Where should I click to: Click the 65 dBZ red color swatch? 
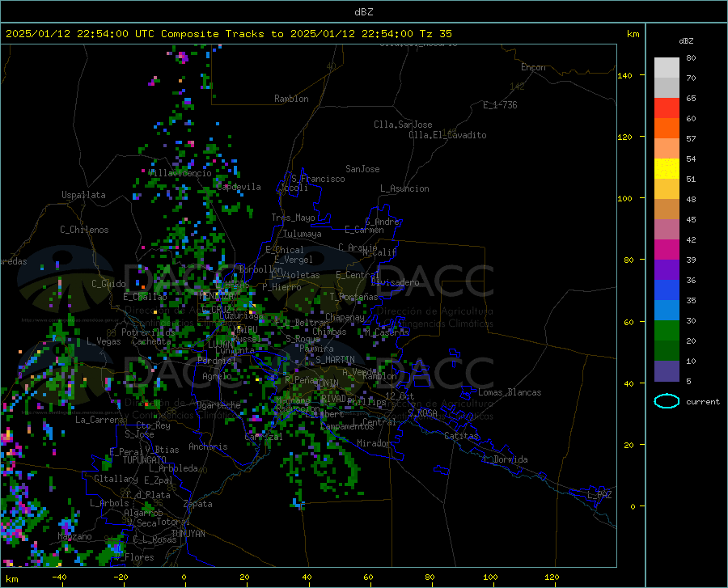[667, 108]
